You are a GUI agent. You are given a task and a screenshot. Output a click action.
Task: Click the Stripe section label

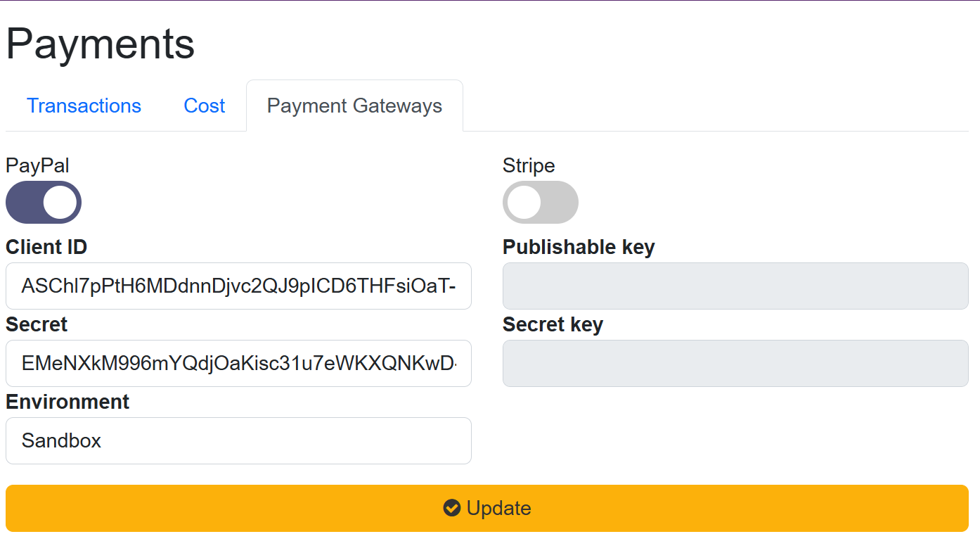[528, 165]
